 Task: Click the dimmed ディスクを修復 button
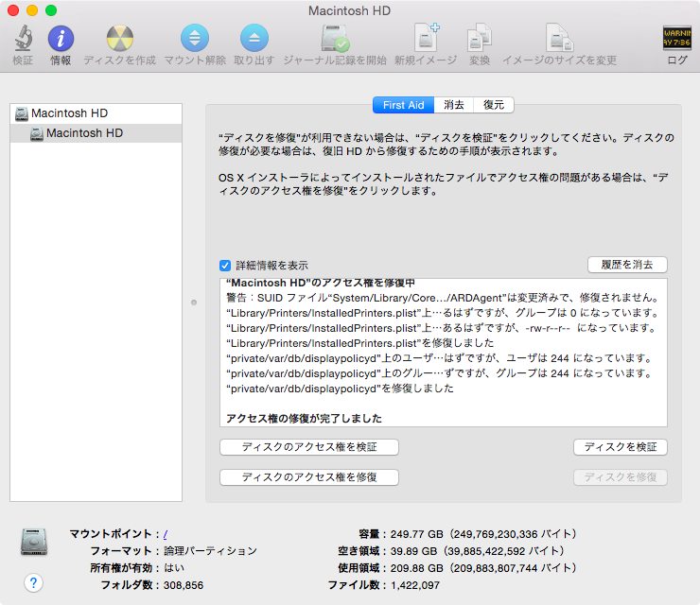(621, 477)
